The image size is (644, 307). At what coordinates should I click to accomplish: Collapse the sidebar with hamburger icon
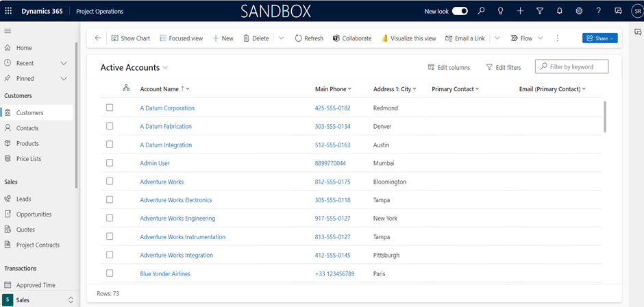click(8, 31)
